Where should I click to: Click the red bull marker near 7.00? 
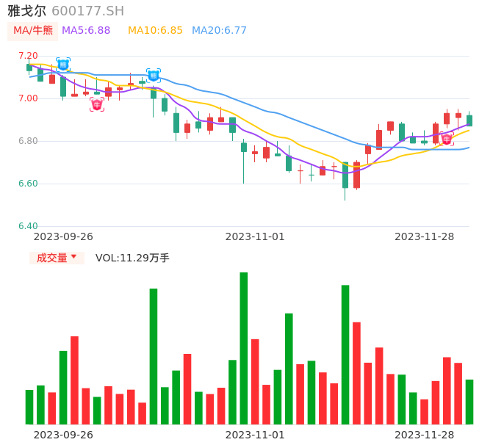97,105
